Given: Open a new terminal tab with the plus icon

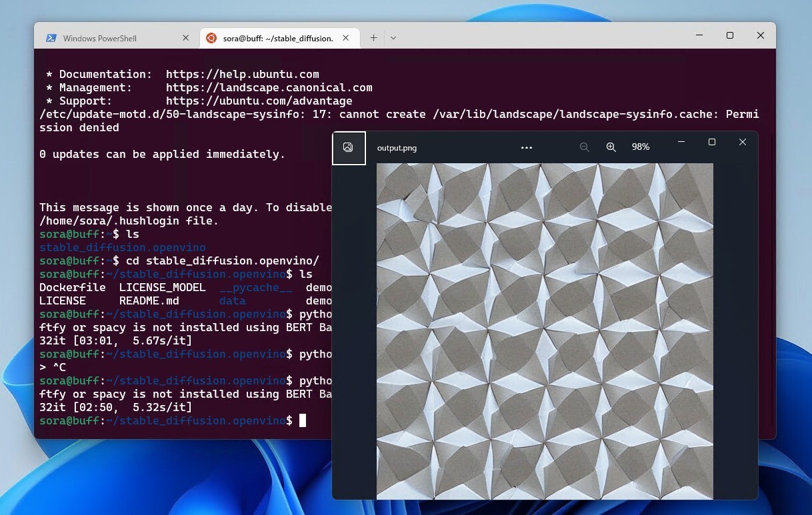Looking at the screenshot, I should pos(373,37).
